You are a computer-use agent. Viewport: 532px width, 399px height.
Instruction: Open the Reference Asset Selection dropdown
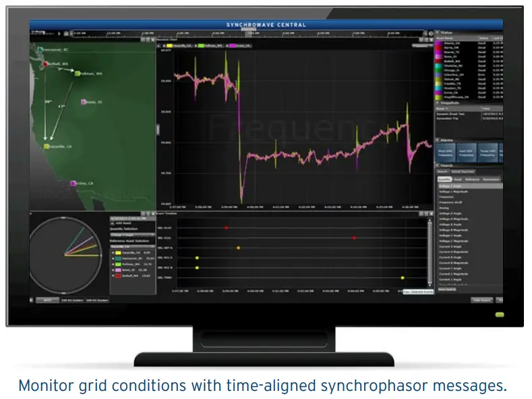point(132,246)
